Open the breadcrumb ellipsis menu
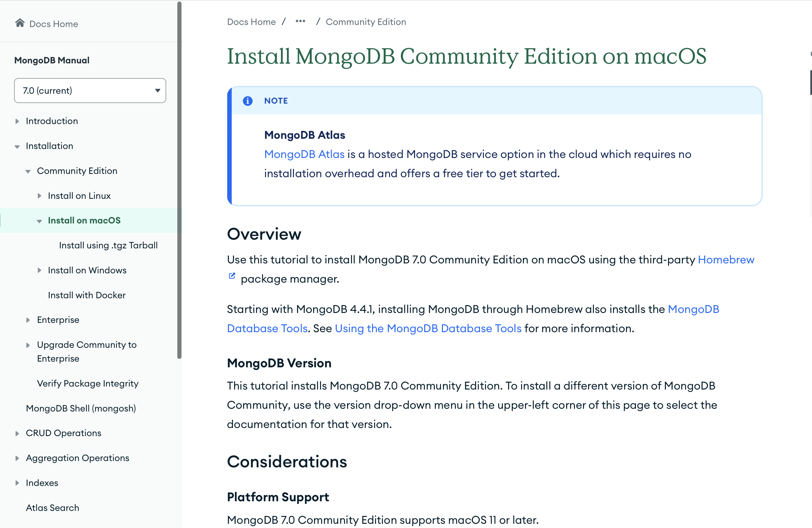The height and width of the screenshot is (528, 812). click(300, 21)
